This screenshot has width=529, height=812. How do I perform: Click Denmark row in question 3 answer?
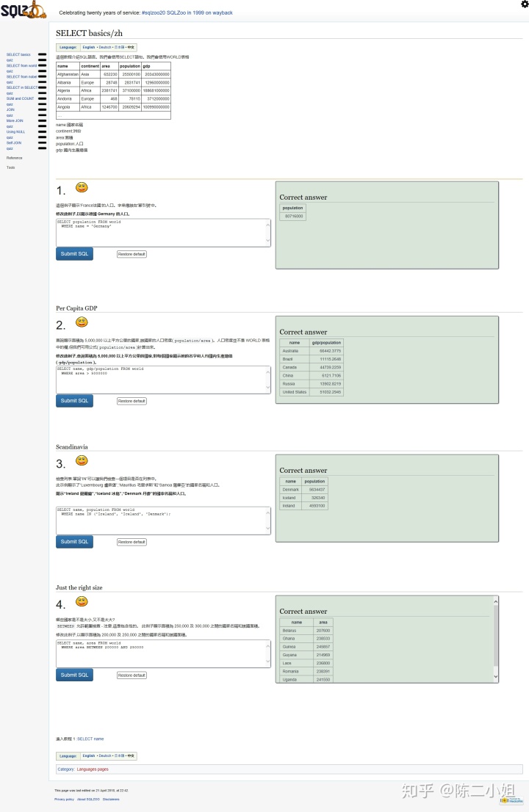point(304,490)
